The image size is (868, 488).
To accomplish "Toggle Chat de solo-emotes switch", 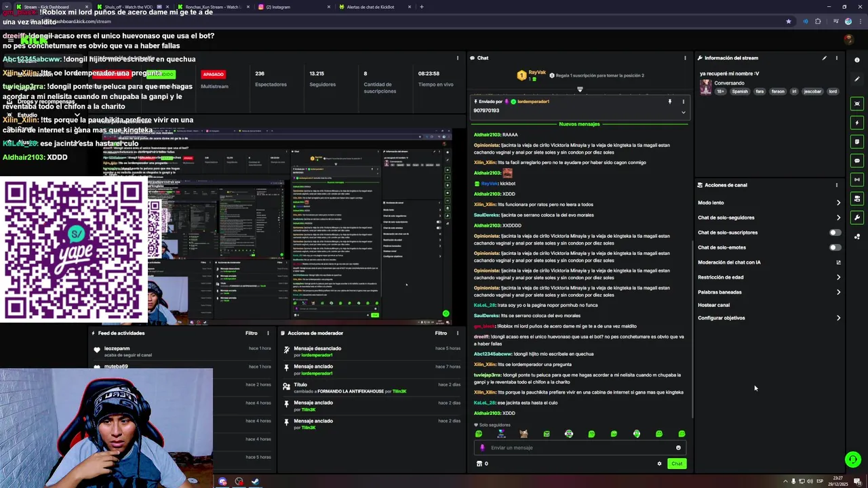I will [x=835, y=247].
